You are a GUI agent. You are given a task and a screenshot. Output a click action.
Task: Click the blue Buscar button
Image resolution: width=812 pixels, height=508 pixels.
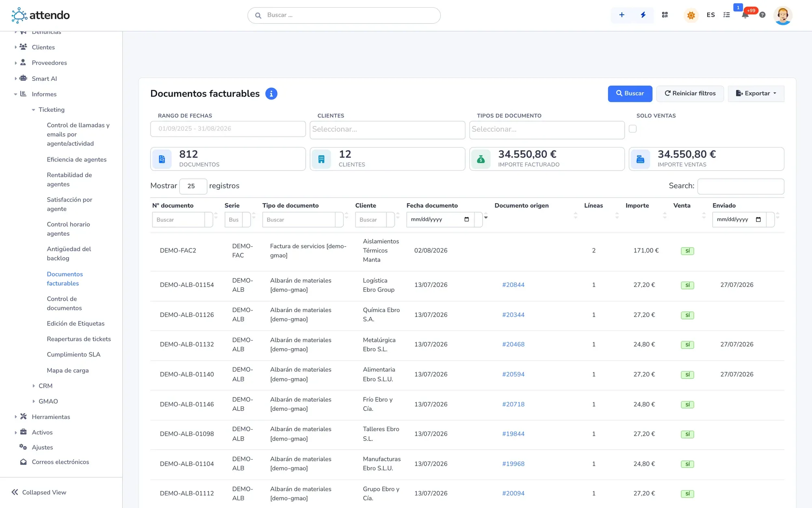tap(630, 93)
